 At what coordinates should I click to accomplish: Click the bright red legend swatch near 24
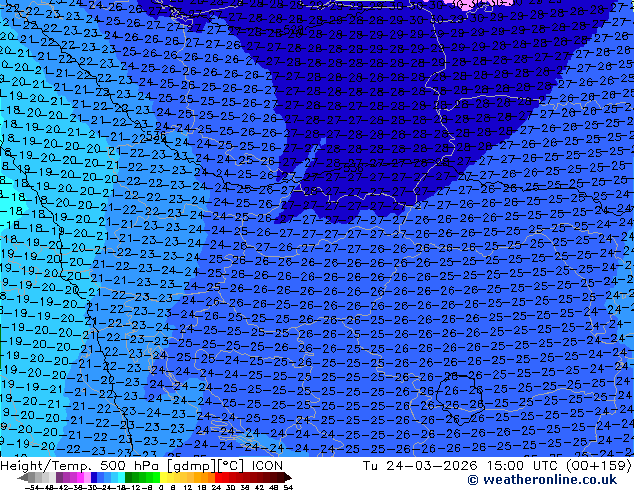click(x=218, y=477)
